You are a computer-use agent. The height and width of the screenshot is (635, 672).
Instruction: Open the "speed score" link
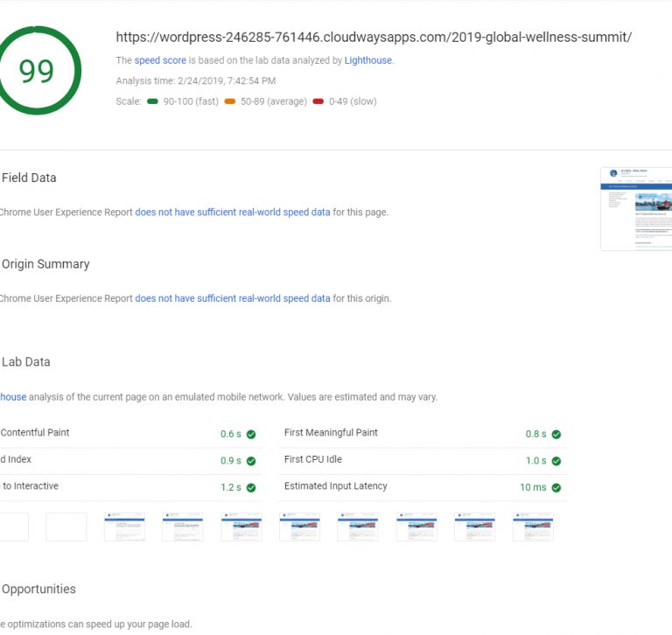tap(160, 60)
